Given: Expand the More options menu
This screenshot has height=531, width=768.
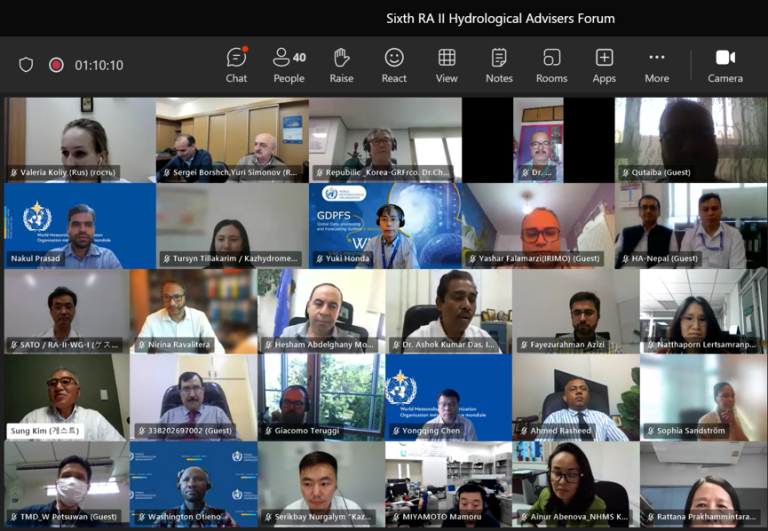Looking at the screenshot, I should click(x=656, y=65).
